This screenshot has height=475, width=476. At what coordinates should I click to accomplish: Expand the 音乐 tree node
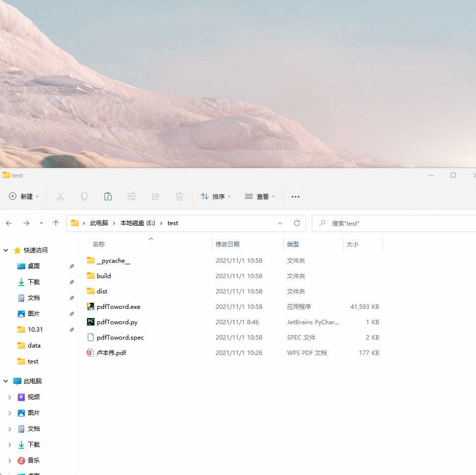pyautogui.click(x=10, y=461)
